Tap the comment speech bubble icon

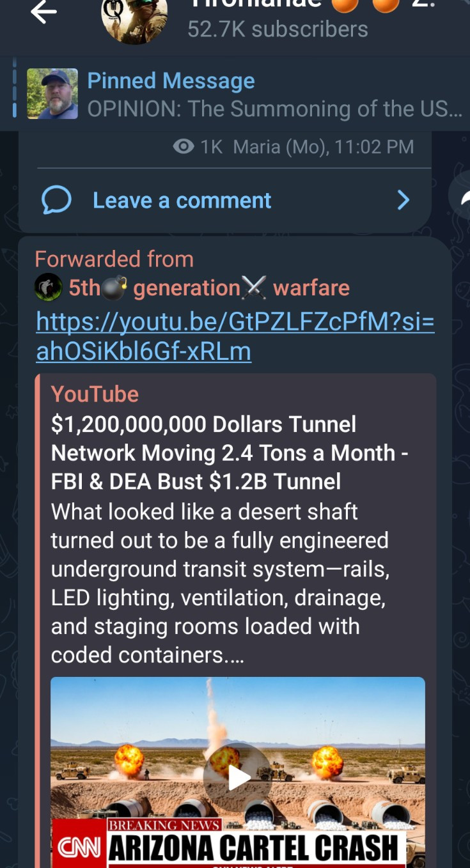click(56, 201)
